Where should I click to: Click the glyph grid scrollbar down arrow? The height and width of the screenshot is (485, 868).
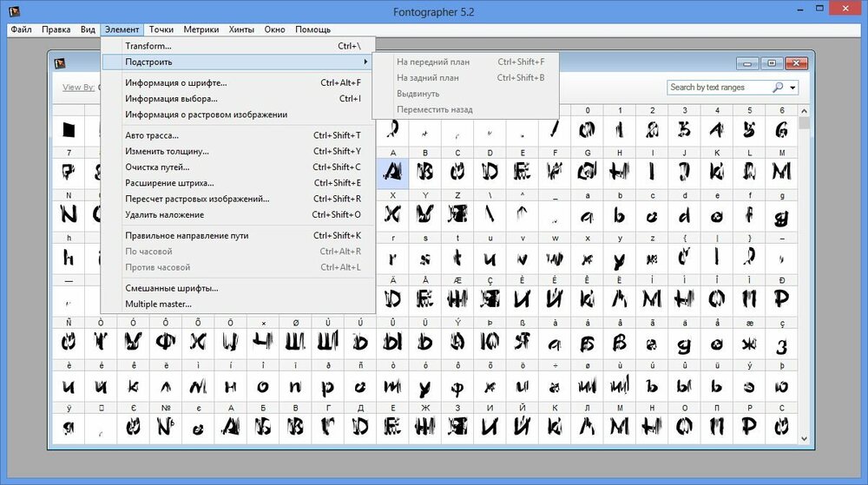804,438
